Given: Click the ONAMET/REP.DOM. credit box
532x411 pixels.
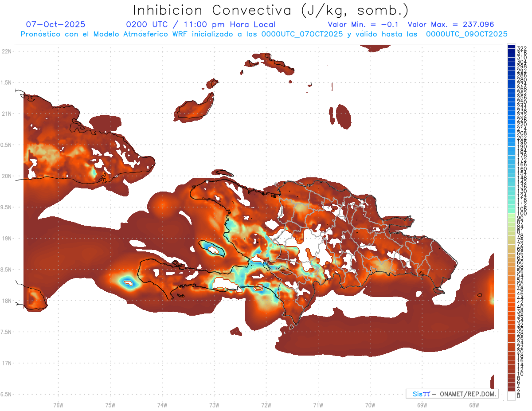Looking at the screenshot, I should coord(451,394).
